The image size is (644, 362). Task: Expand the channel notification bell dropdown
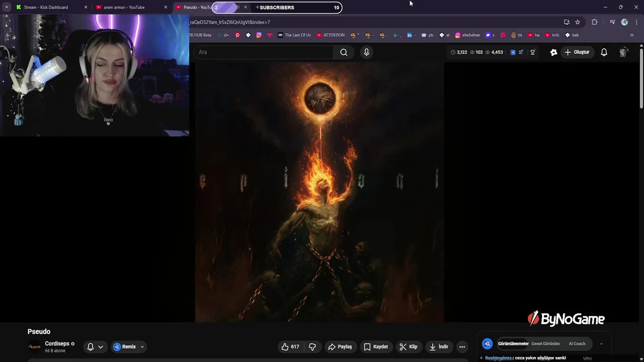(x=101, y=346)
